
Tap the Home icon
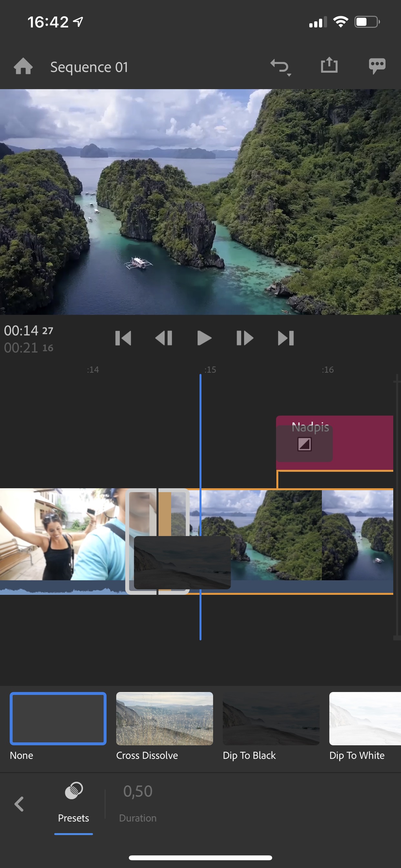click(23, 66)
